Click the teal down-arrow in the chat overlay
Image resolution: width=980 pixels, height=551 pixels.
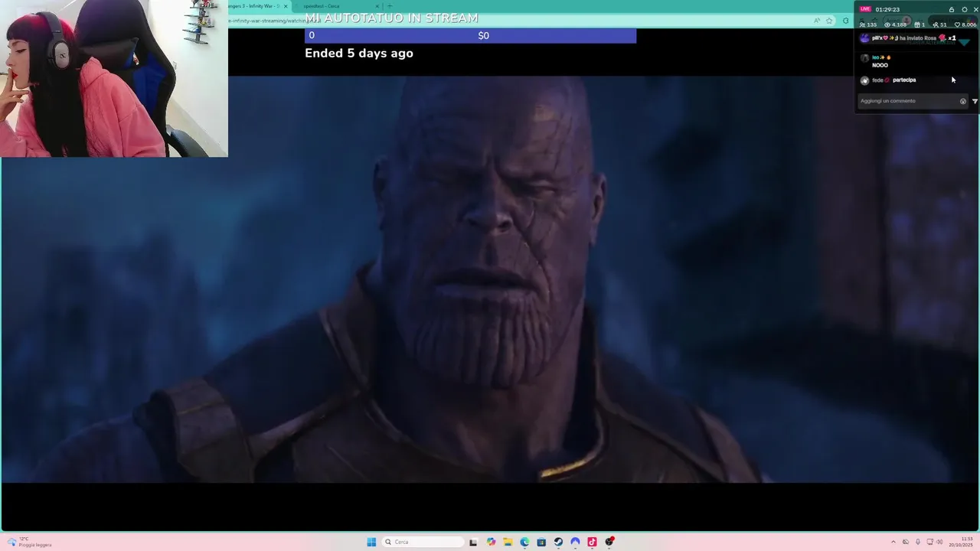964,41
